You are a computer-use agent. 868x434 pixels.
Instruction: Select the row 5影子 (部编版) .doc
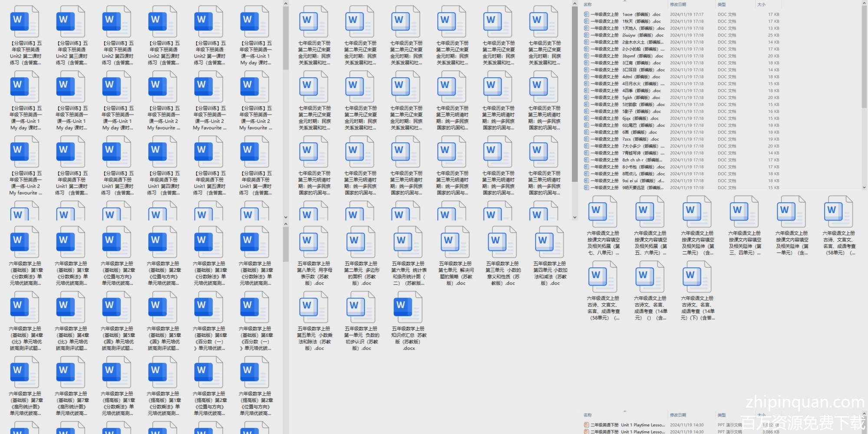[x=681, y=112]
